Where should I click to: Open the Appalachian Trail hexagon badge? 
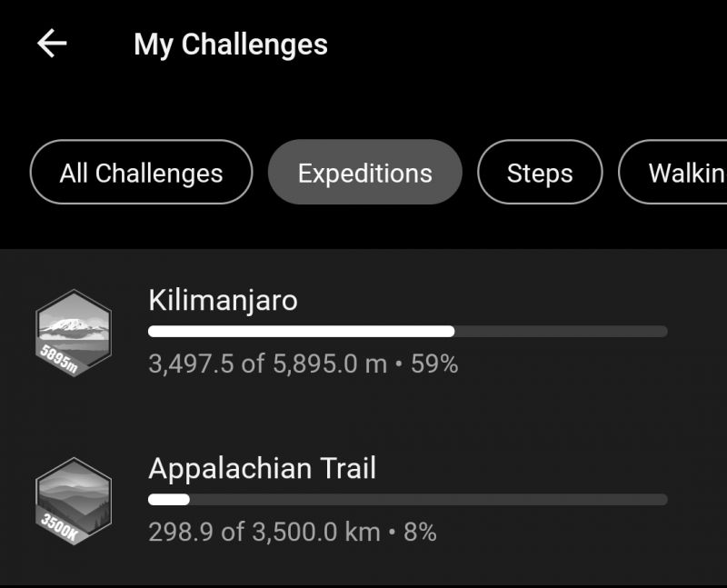pyautogui.click(x=74, y=501)
